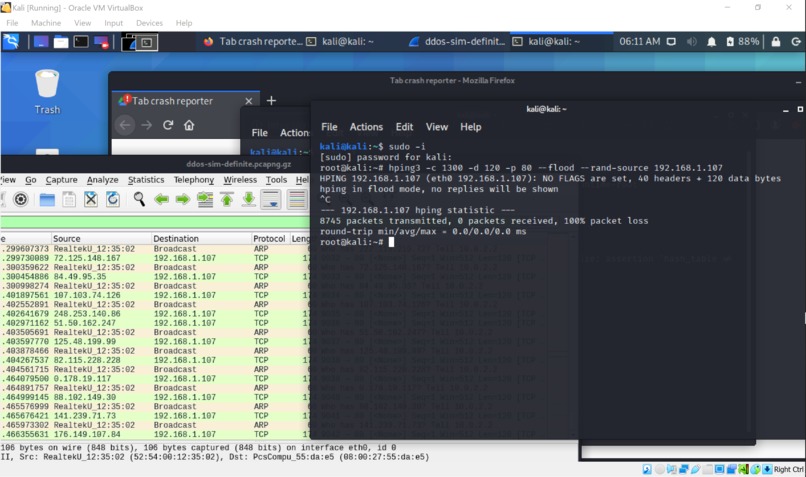
Task: Open terminal Help menu
Action: pos(471,127)
